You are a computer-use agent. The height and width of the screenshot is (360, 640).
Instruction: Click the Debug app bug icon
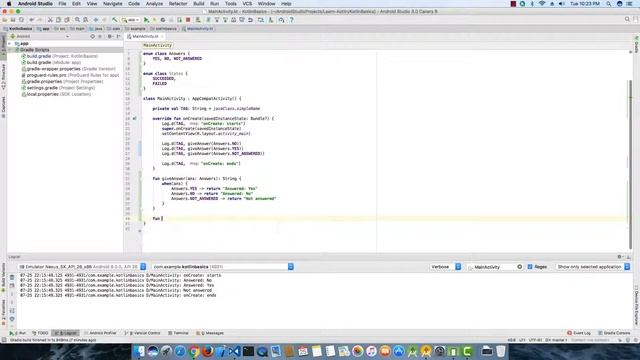pos(162,20)
